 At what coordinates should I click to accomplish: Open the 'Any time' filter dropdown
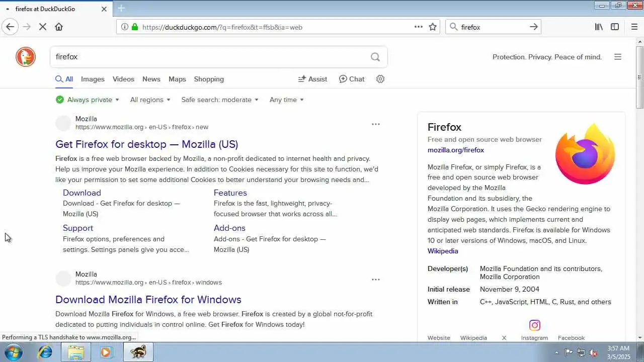286,100
